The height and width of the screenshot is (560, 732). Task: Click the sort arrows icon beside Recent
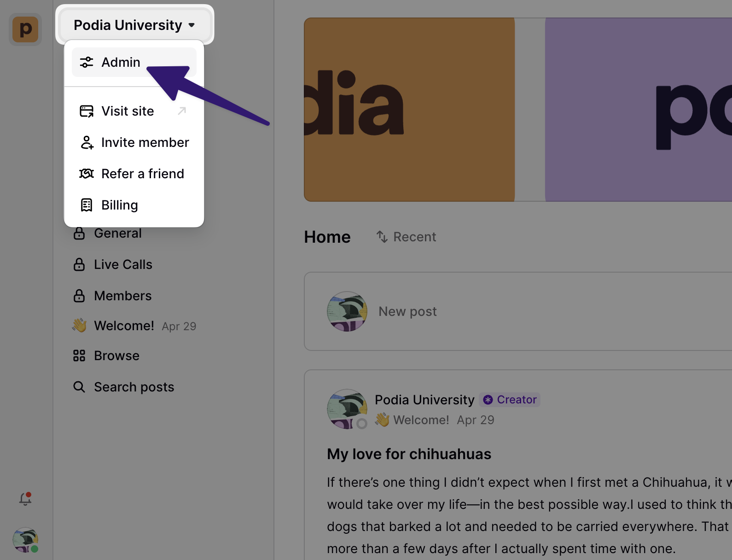pyautogui.click(x=382, y=237)
